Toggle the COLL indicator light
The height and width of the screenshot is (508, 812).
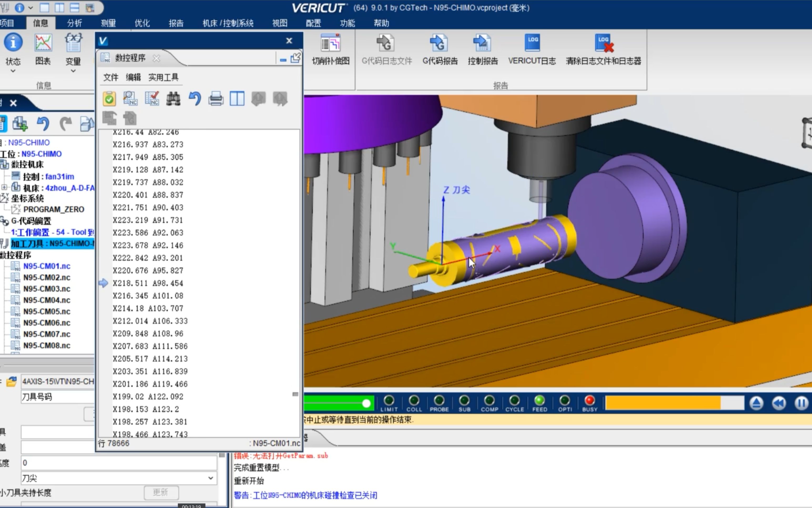coord(414,400)
